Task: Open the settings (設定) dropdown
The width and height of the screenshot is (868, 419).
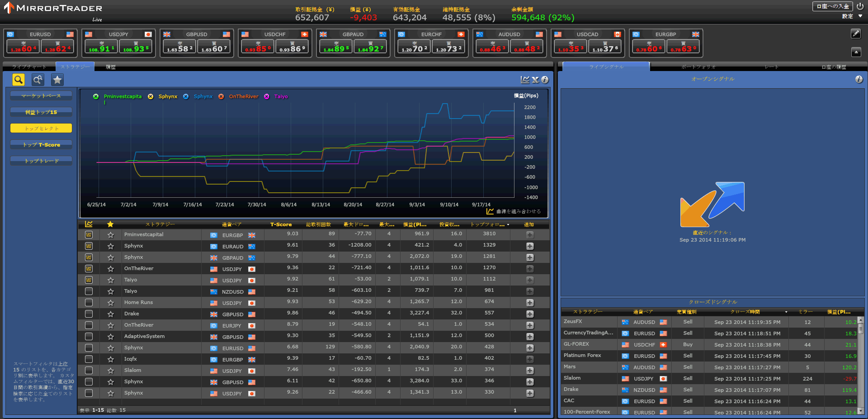Action: point(852,16)
